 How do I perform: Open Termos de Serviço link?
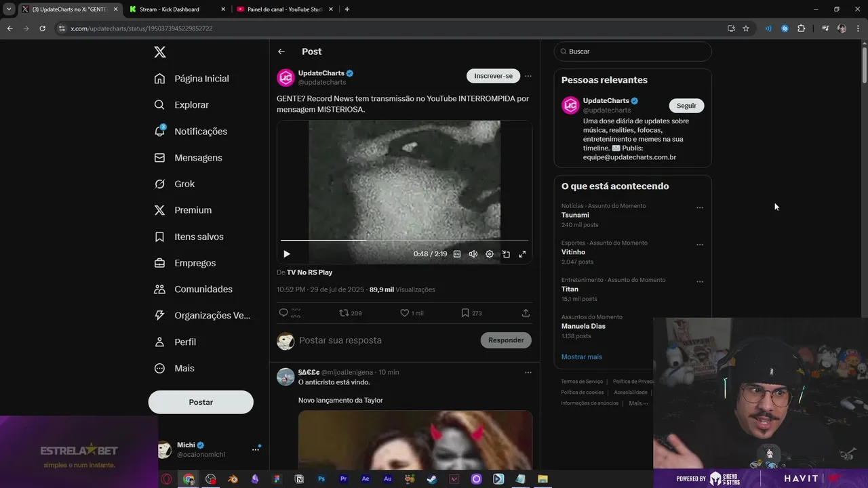(x=582, y=382)
